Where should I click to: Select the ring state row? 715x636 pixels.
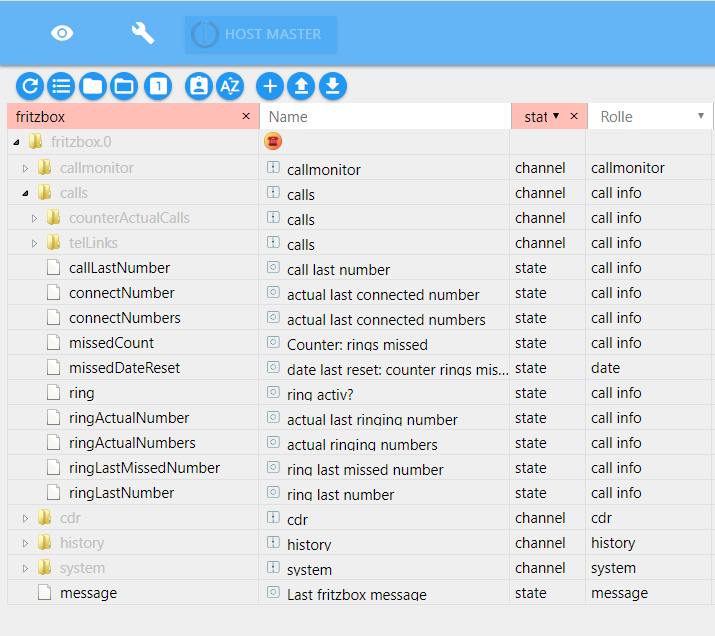tap(82, 393)
